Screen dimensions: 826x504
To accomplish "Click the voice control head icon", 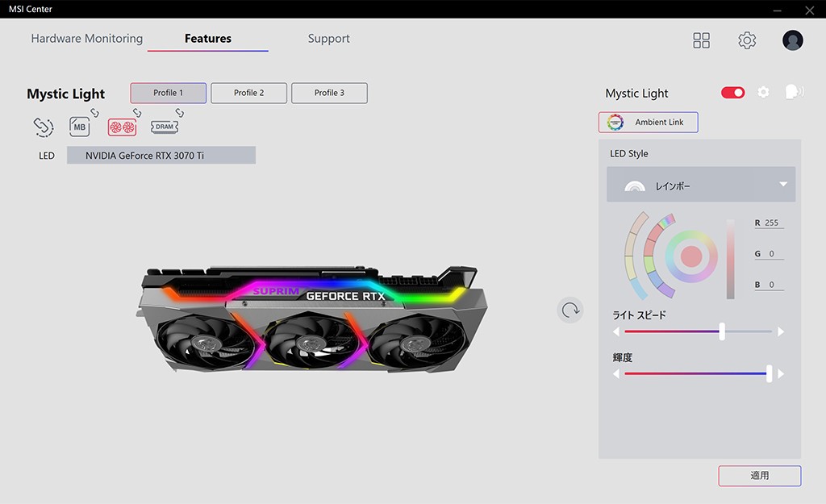I will click(794, 92).
